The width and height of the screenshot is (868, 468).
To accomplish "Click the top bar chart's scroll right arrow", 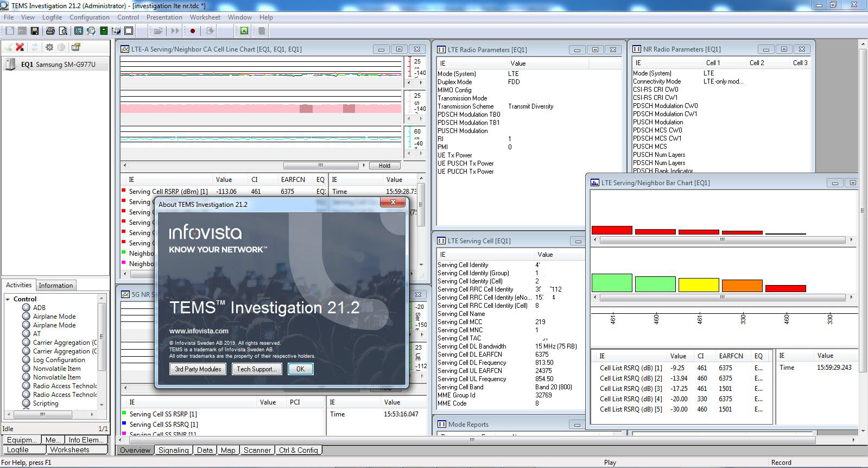I will pyautogui.click(x=851, y=239).
